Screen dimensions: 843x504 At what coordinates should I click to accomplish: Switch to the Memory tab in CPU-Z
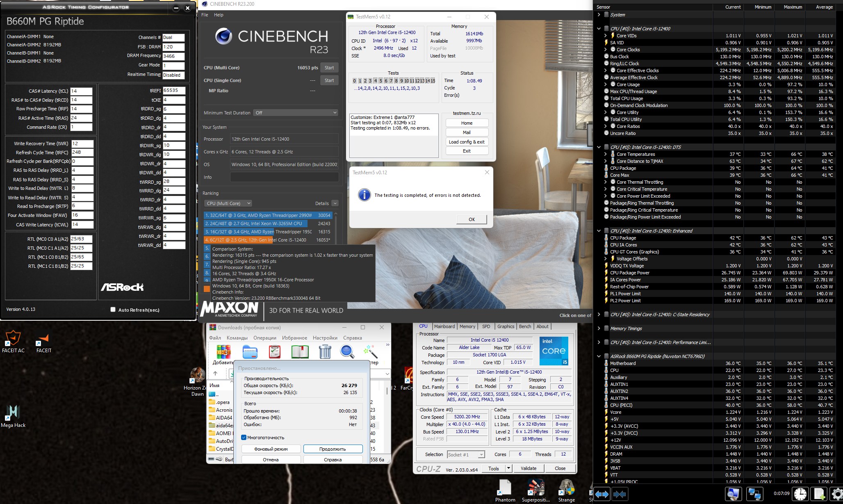pos(467,326)
